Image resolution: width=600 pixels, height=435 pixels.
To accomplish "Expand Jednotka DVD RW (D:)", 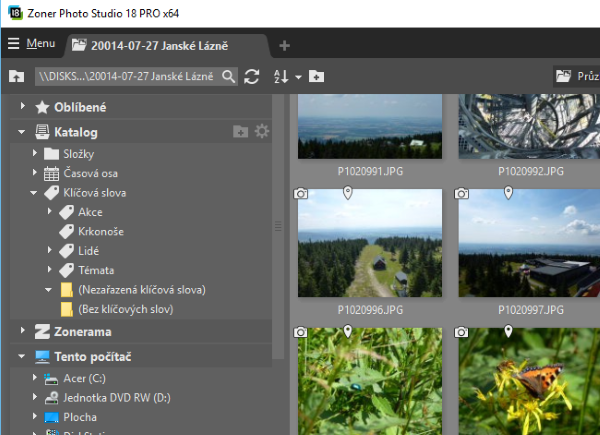I will tap(35, 397).
